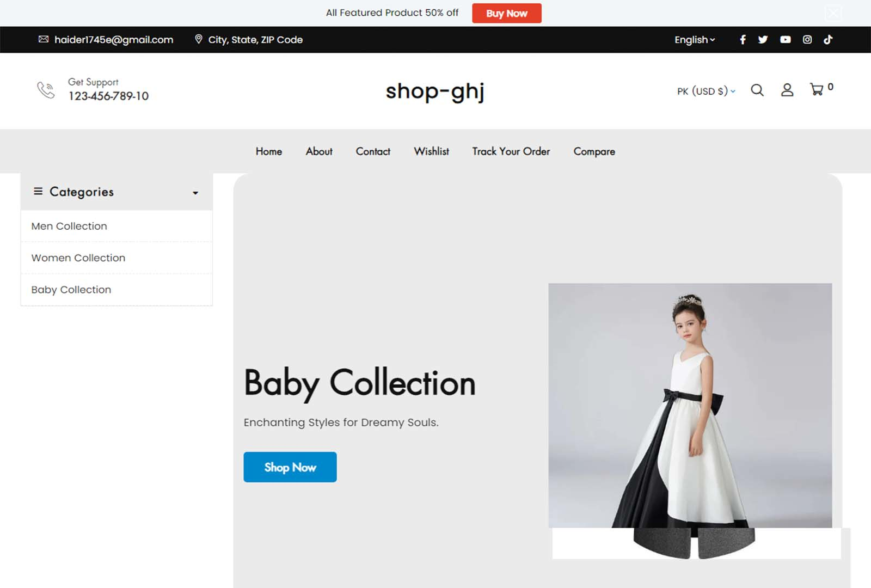Click 'All Featured Product 50% off' text
This screenshot has height=588, width=871.
(392, 13)
